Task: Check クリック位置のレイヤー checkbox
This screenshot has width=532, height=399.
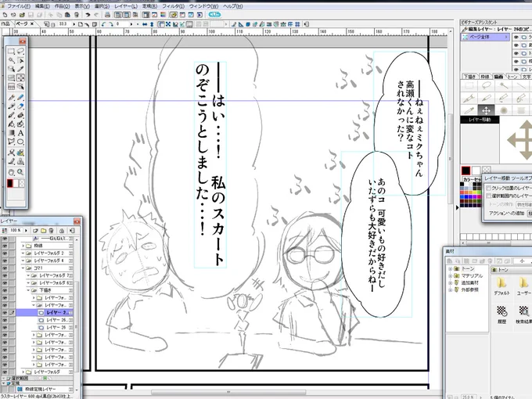Action: tap(488, 188)
